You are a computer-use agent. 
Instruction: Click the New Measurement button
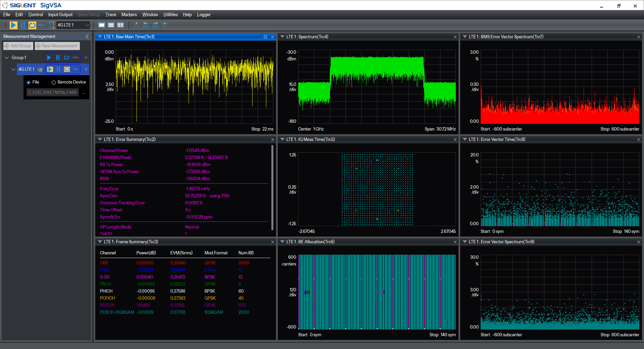[57, 46]
